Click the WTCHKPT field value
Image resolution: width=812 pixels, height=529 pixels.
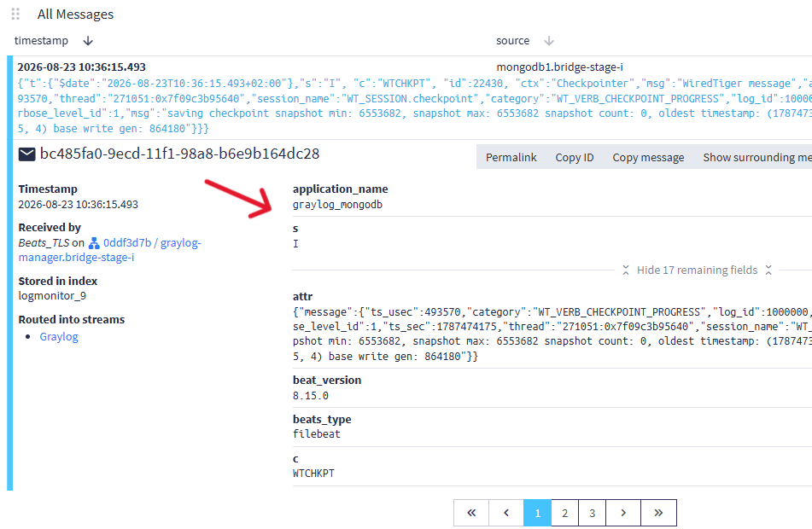(313, 474)
